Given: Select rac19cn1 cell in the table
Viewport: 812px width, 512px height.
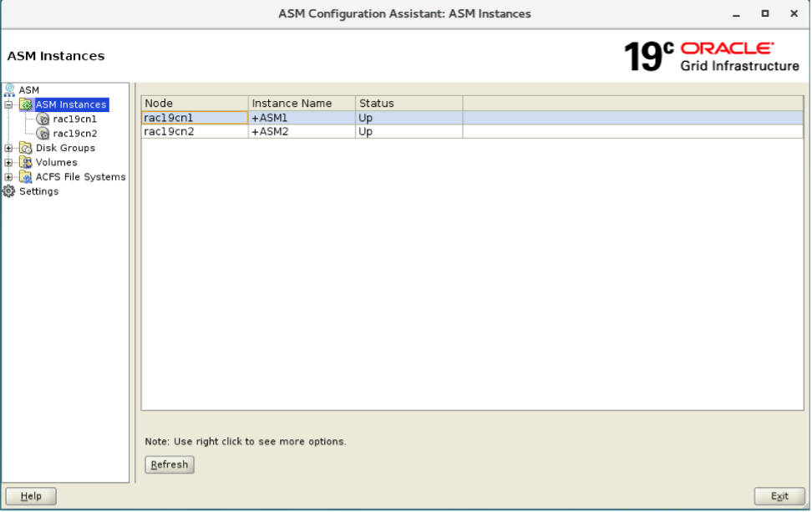Looking at the screenshot, I should 195,118.
